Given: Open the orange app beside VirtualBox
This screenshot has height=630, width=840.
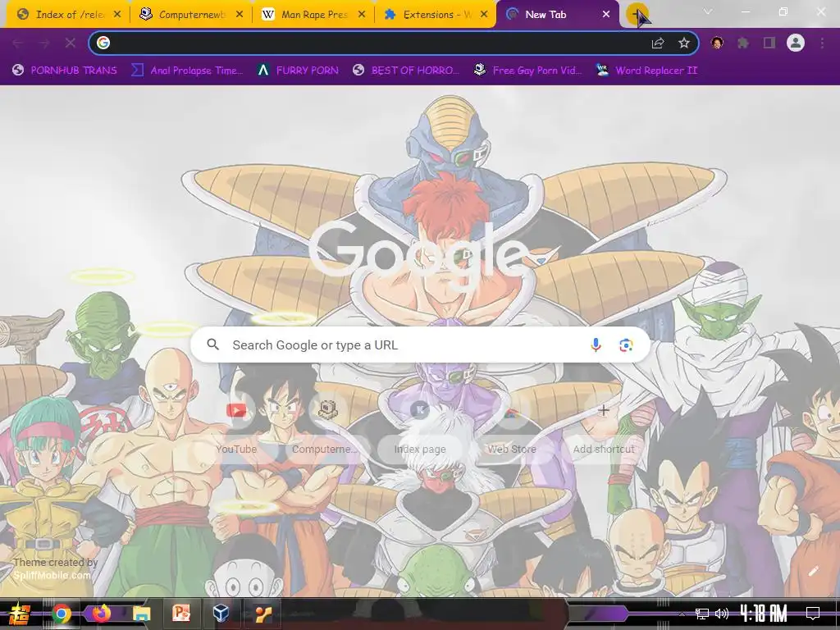Looking at the screenshot, I should tap(263, 614).
